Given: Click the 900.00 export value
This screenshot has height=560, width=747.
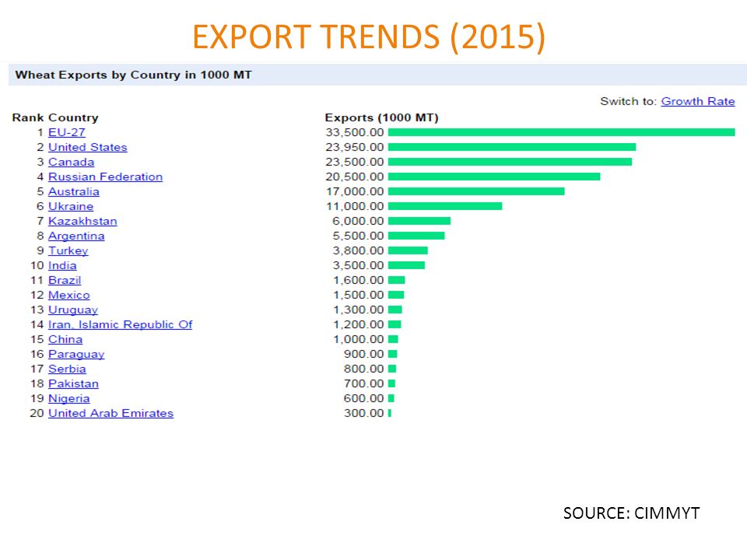Looking at the screenshot, I should 363,354.
